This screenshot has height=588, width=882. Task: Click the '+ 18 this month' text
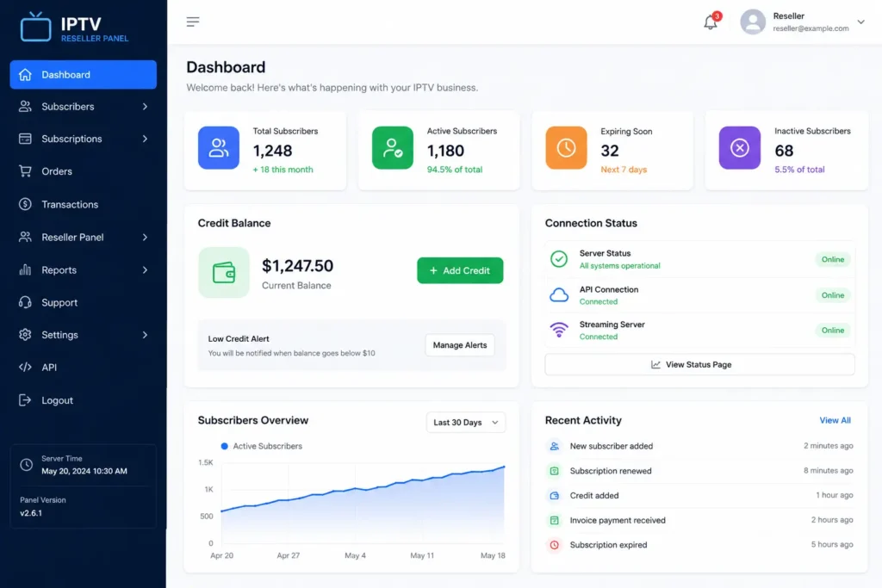[x=283, y=170]
